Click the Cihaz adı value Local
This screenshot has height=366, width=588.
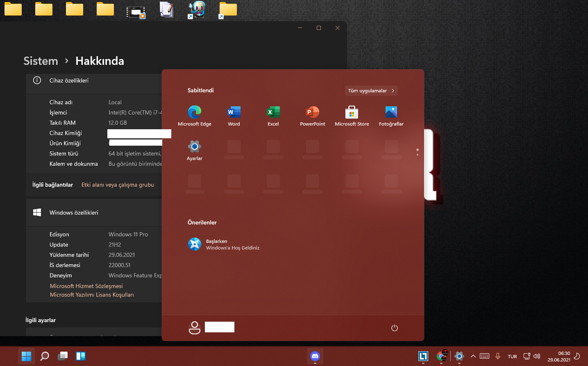pos(115,102)
